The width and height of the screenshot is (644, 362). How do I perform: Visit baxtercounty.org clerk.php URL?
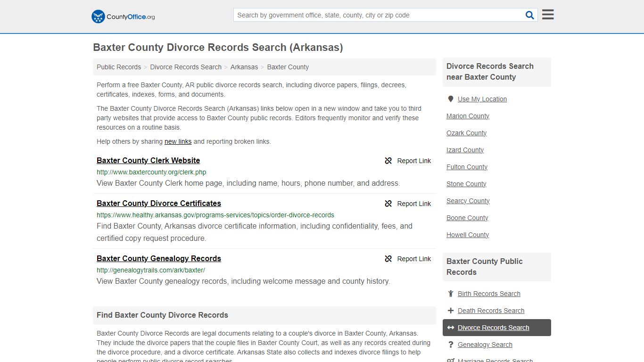(151, 172)
